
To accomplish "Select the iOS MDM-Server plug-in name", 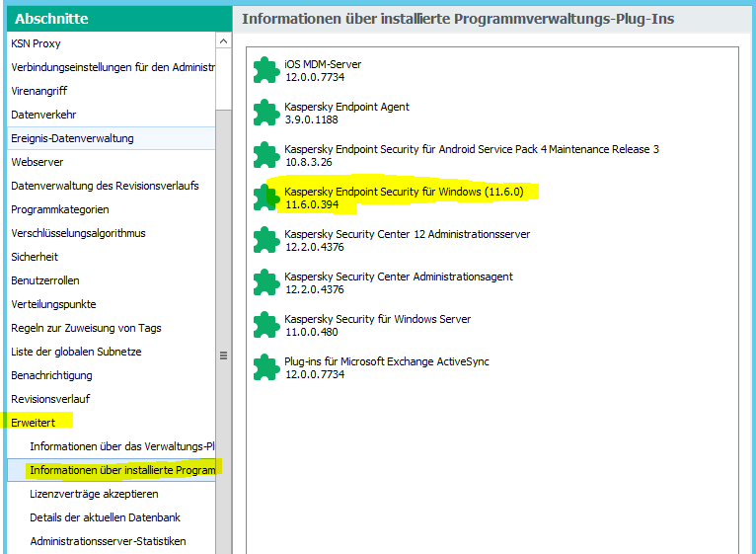I will tap(323, 64).
